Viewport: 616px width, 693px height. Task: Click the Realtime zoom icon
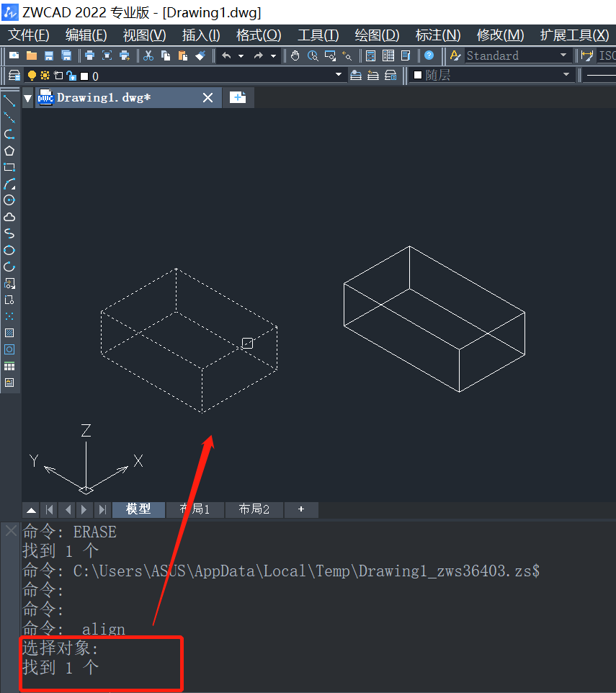[x=313, y=55]
